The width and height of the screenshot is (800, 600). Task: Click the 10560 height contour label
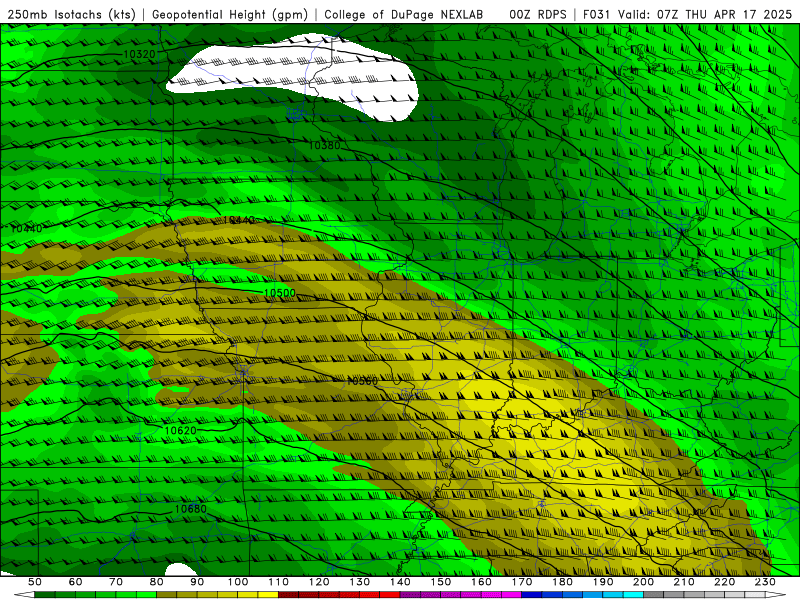[x=362, y=381]
